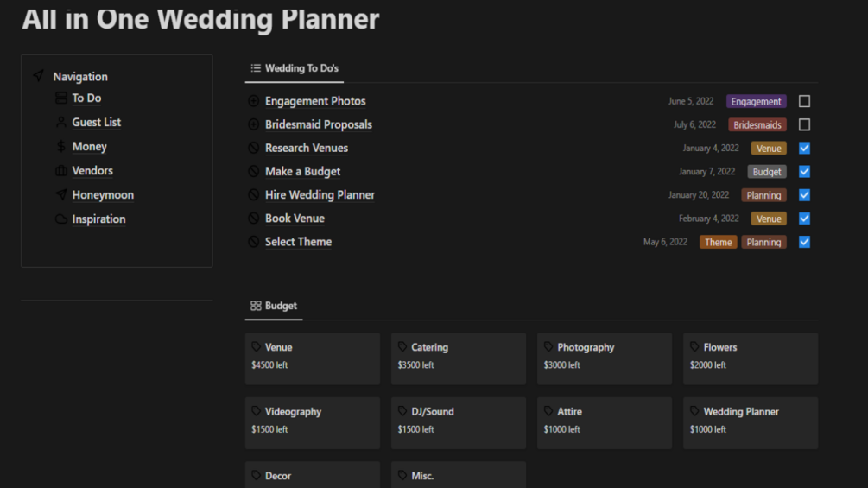868x488 pixels.
Task: Check the Bridesmaid Proposals checkbox
Action: (804, 124)
